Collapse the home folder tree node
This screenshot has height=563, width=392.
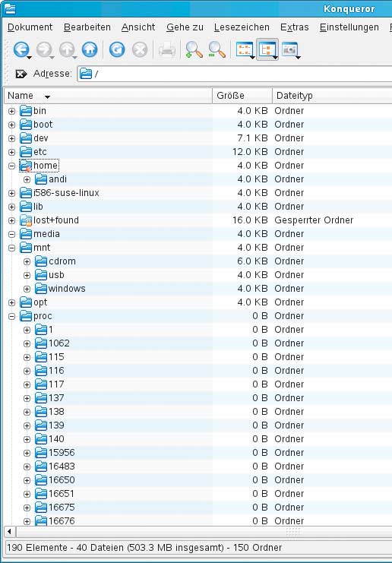click(x=12, y=166)
